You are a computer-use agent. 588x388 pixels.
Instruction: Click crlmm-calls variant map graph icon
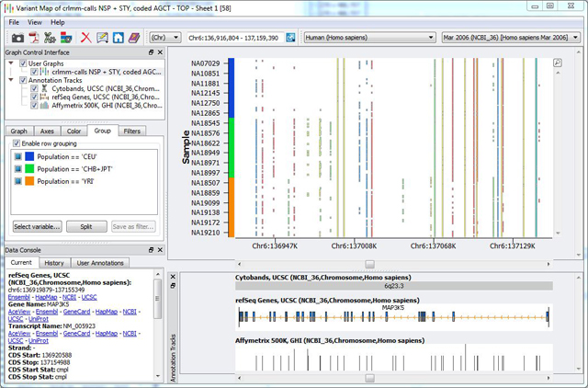[x=45, y=72]
